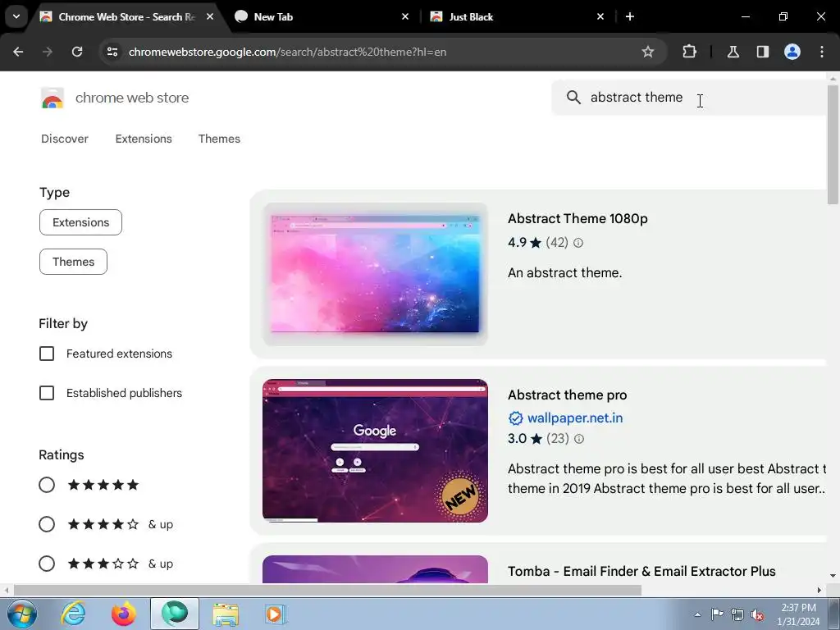
Task: Toggle the side panel icon
Action: [x=762, y=52]
